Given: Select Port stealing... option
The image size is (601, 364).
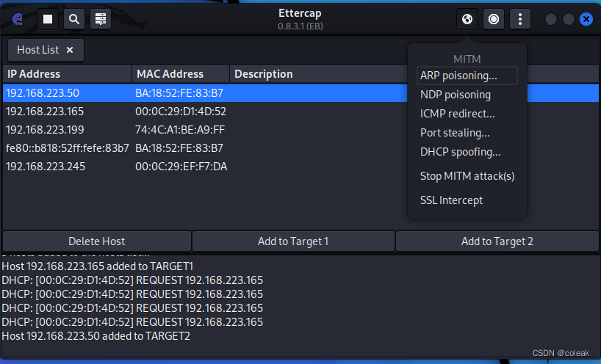Looking at the screenshot, I should click(x=467, y=133).
